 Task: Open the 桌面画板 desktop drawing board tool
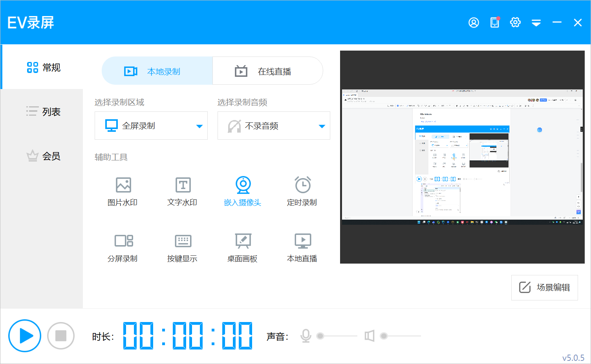pyautogui.click(x=243, y=248)
